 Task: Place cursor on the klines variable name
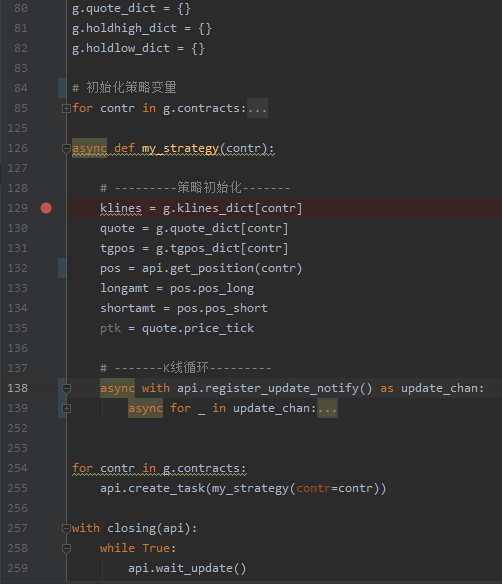point(121,208)
